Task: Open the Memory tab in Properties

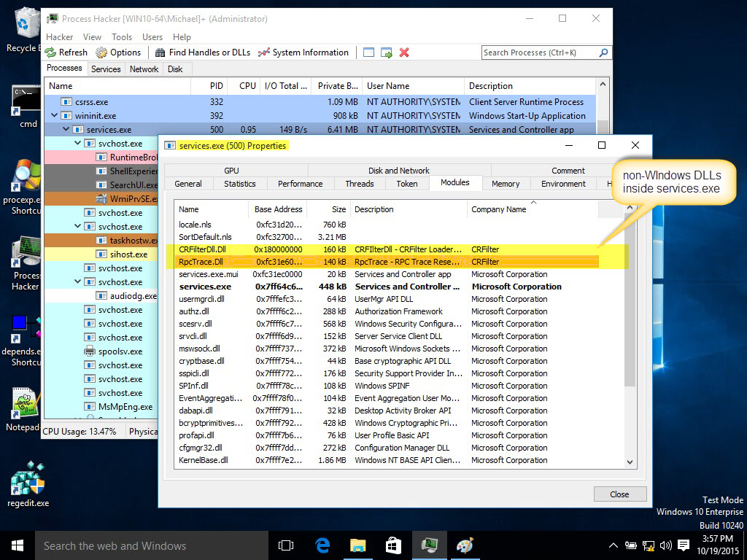Action: [x=506, y=184]
